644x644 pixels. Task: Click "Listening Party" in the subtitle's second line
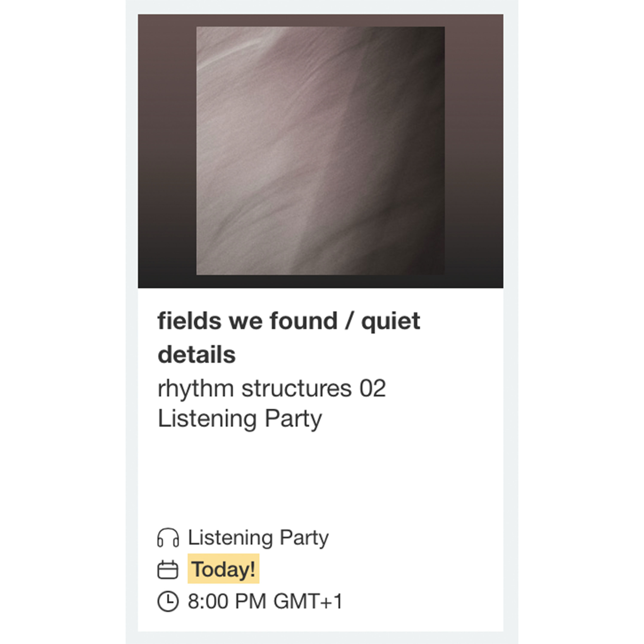(240, 419)
